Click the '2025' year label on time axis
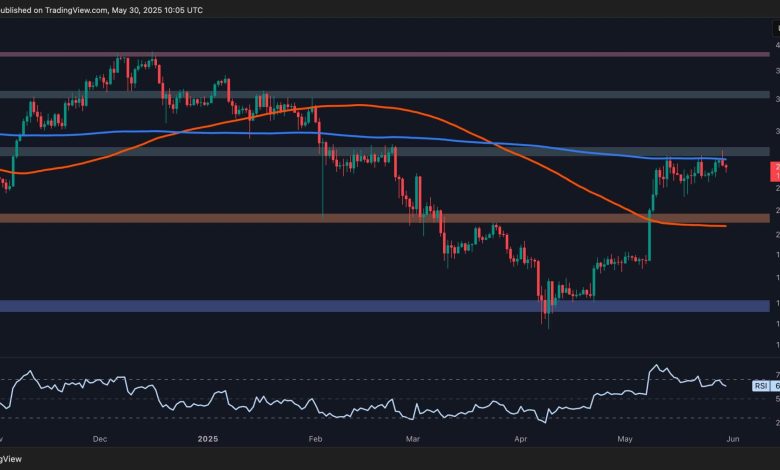The height and width of the screenshot is (470, 780). click(208, 439)
